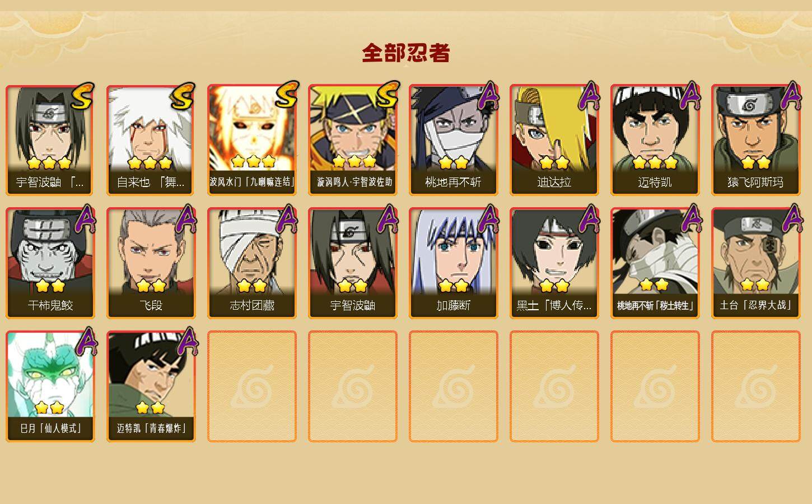This screenshot has width=812, height=504.
Task: Choose the 波风水门「九喇嘛连结」card
Action: coord(252,140)
